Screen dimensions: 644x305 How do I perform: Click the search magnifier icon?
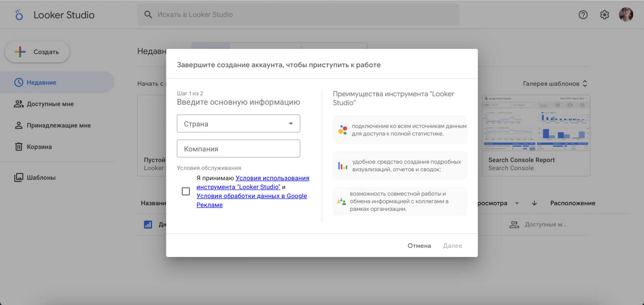148,15
